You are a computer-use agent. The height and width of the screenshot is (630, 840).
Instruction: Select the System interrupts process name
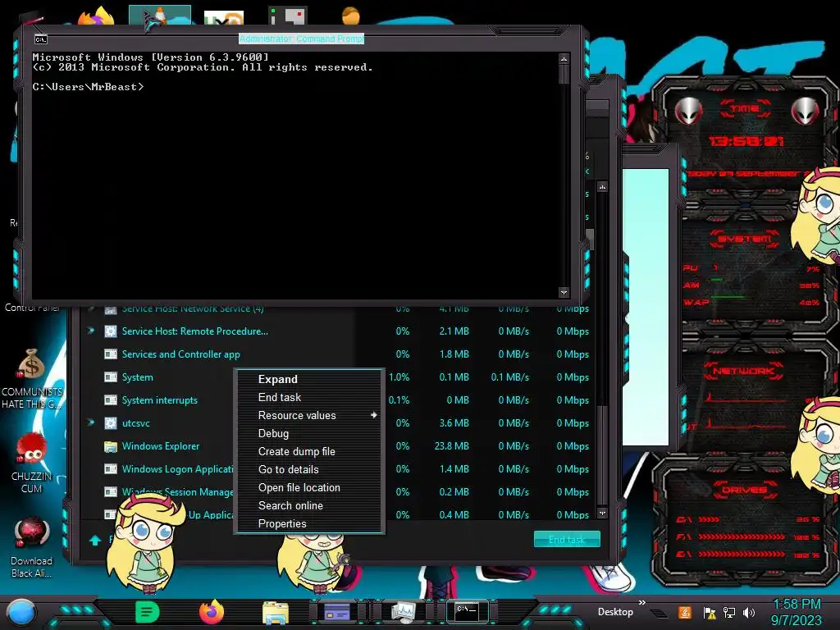(160, 400)
